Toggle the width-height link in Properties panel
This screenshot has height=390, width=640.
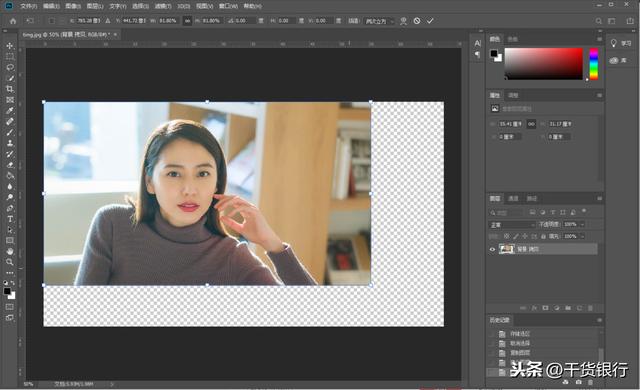click(x=531, y=124)
